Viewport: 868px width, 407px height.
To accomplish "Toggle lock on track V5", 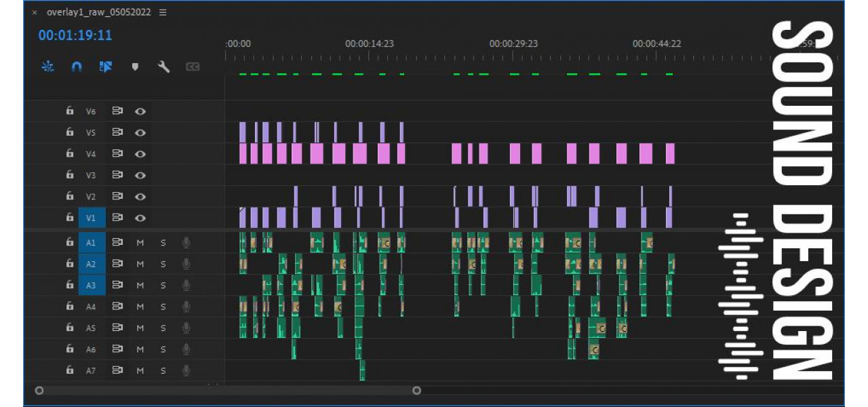I will pyautogui.click(x=69, y=132).
